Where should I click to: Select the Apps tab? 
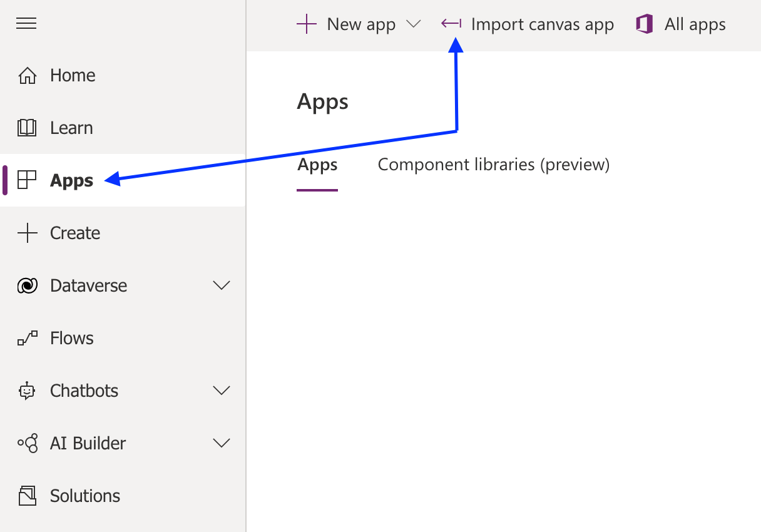click(x=317, y=164)
